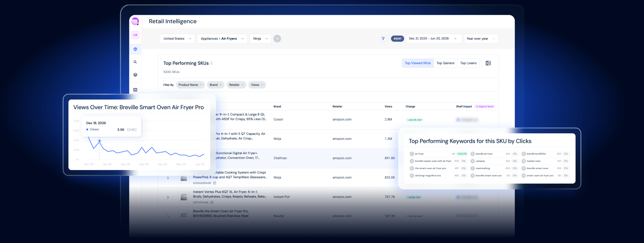
Task: Open the magnifier search icon in the sidebar
Action: [135, 62]
